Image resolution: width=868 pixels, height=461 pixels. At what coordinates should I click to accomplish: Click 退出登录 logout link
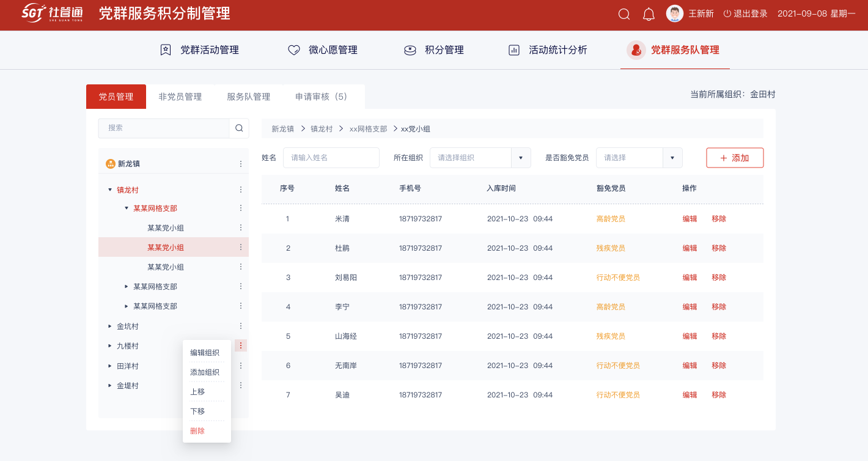[x=751, y=13]
